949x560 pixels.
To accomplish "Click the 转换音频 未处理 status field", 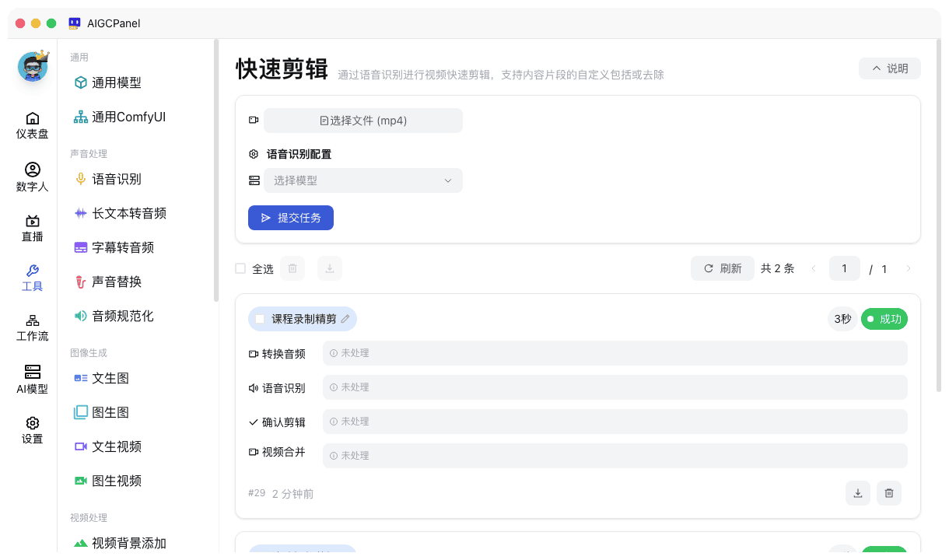I will 615,353.
